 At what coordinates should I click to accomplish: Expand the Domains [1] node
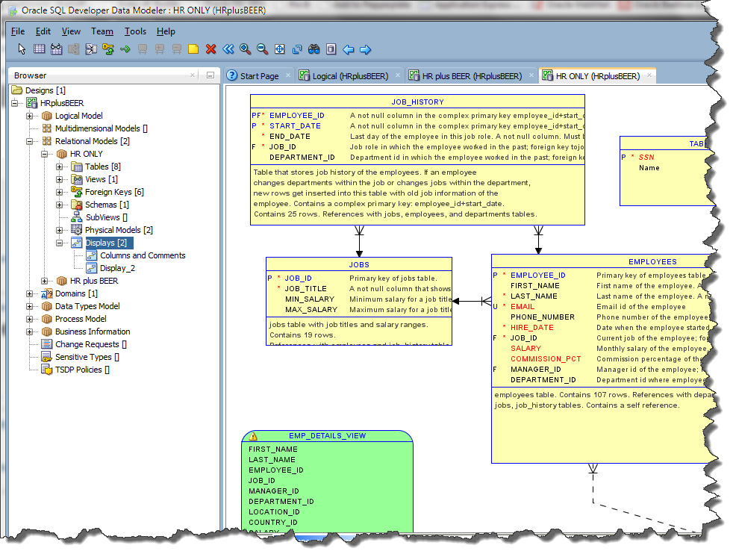(x=30, y=293)
